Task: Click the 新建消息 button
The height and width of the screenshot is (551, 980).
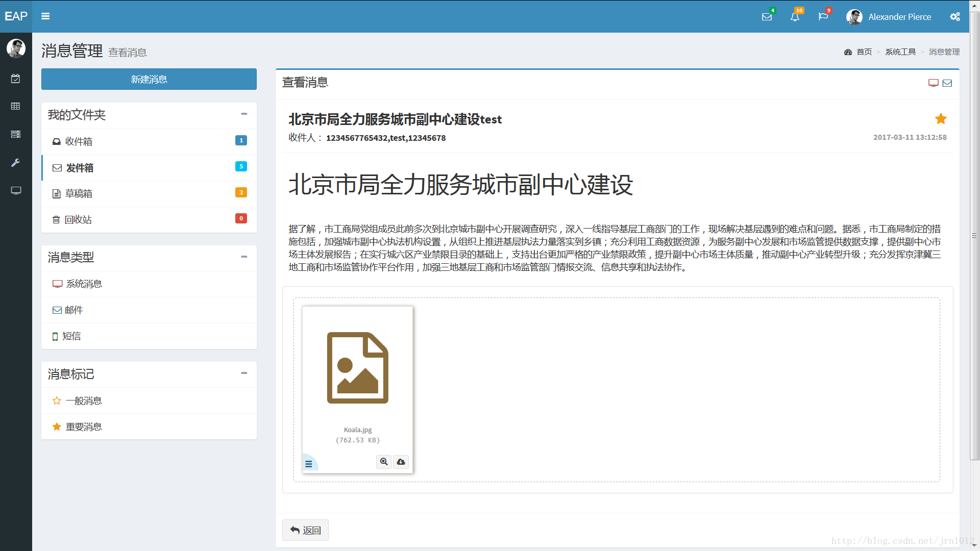Action: [149, 79]
